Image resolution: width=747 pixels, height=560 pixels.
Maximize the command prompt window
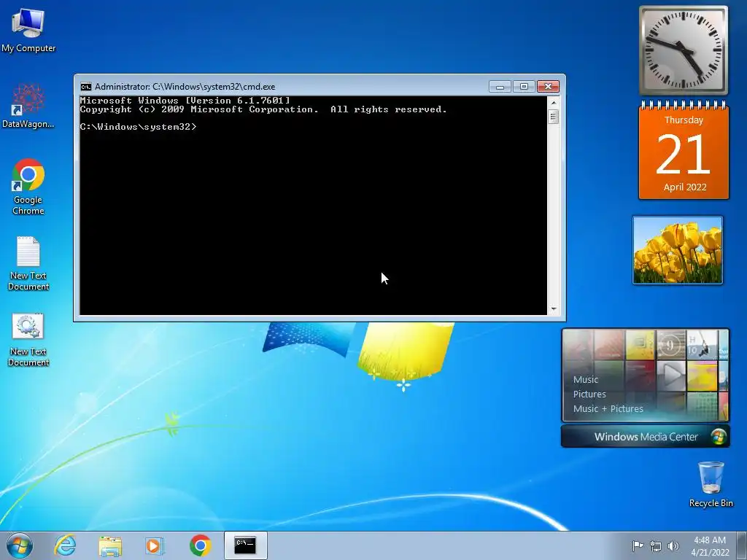[524, 87]
